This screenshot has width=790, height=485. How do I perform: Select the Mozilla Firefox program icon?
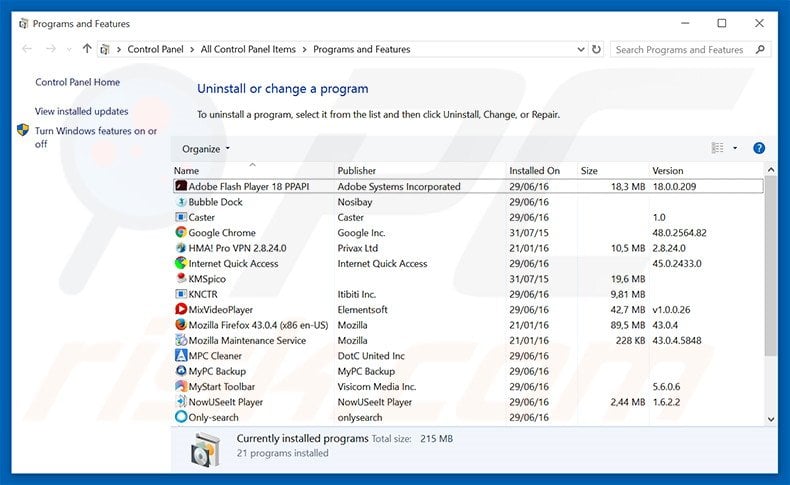click(181, 325)
